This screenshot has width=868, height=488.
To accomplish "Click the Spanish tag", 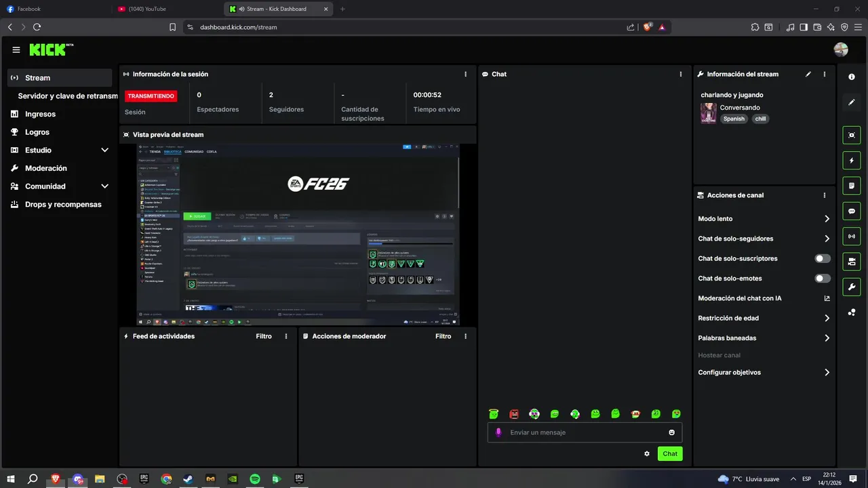I will point(734,119).
